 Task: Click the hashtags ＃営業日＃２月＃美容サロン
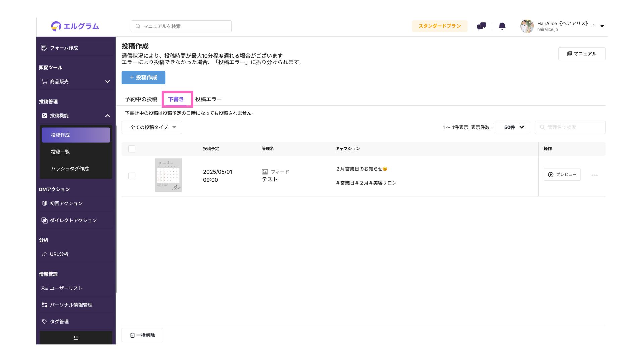(x=366, y=183)
